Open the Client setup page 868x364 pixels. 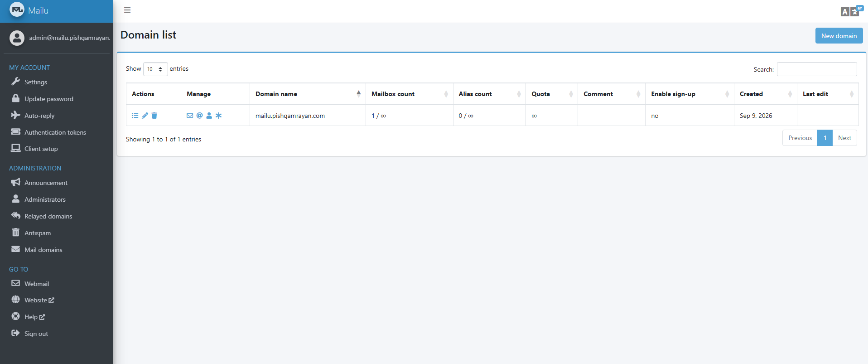coord(57,149)
